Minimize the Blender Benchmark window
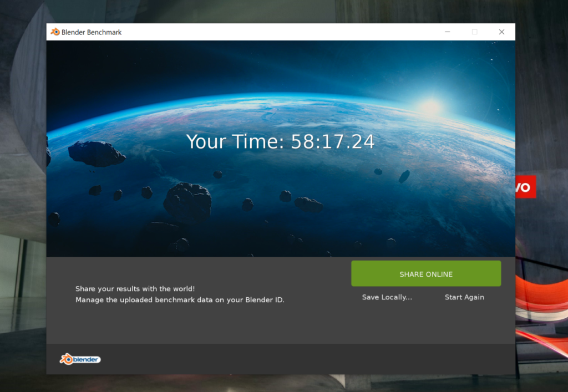The width and height of the screenshot is (568, 392). click(x=447, y=32)
